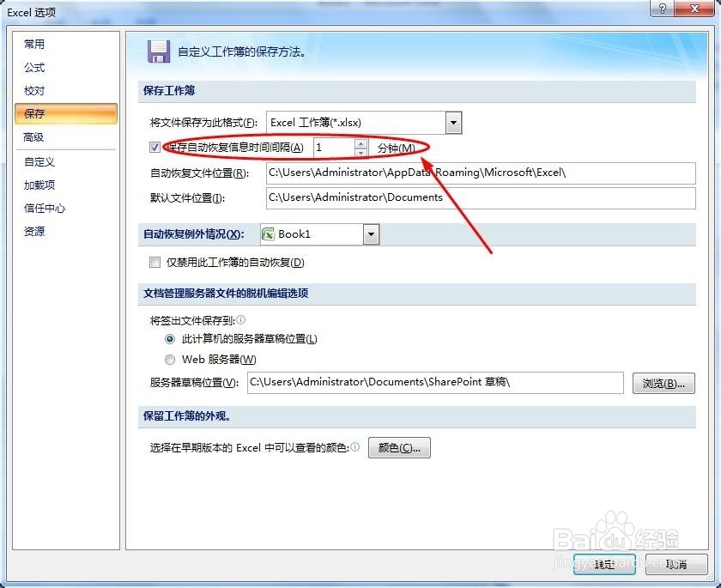Click the 将文件保存为此格式(F) label
721x588 pixels.
point(203,123)
